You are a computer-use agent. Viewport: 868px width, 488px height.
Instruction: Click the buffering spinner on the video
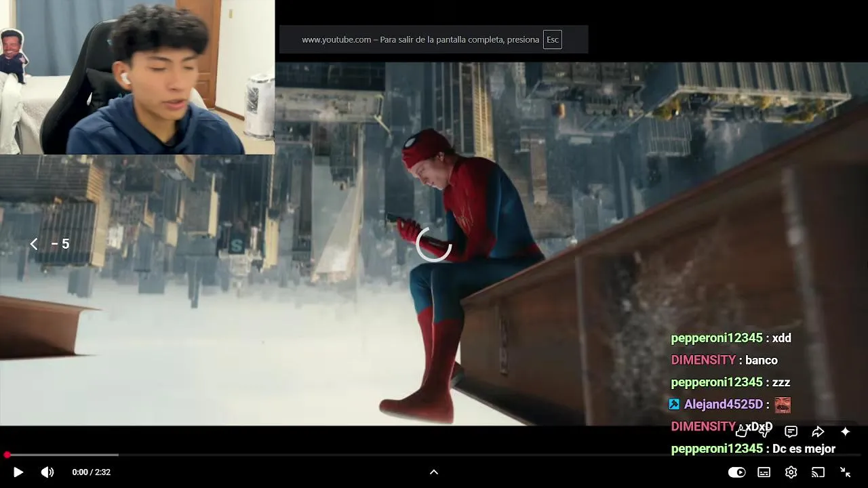point(434,244)
